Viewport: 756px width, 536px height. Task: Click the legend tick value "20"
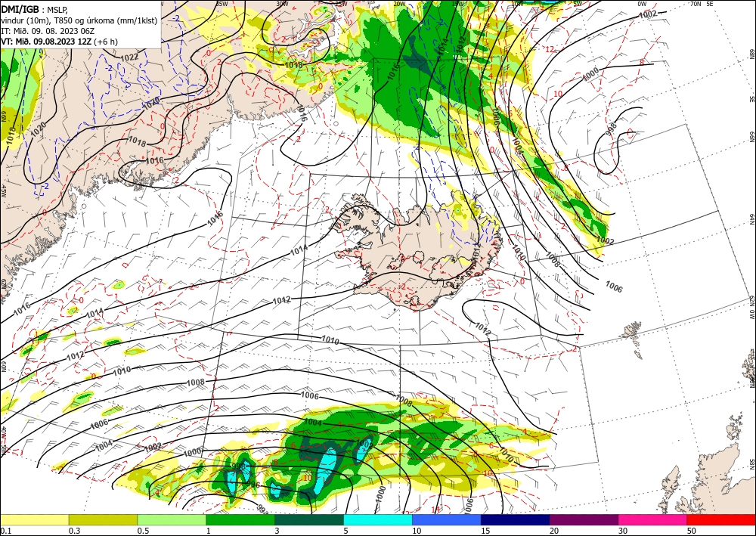coord(553,531)
